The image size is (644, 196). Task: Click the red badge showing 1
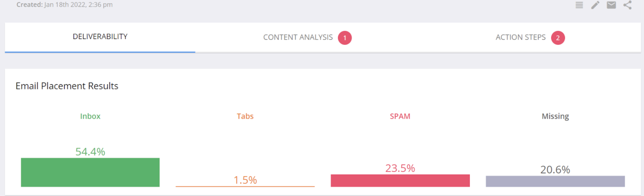pos(345,38)
